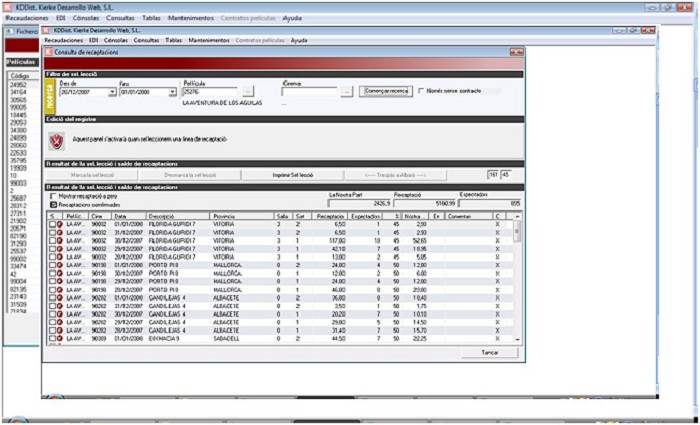Open Tablas menu in the inner window

(174, 40)
